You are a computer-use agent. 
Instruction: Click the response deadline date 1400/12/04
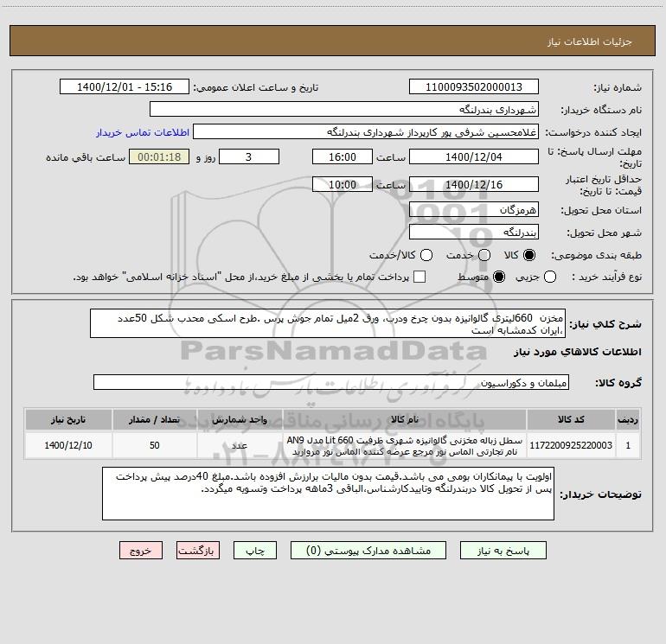point(474,156)
